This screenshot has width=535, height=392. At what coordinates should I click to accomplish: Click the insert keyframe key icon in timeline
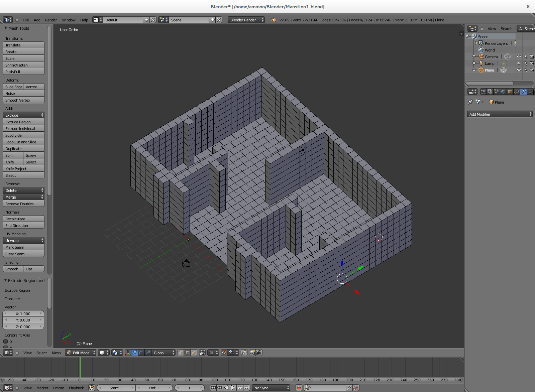(349, 388)
